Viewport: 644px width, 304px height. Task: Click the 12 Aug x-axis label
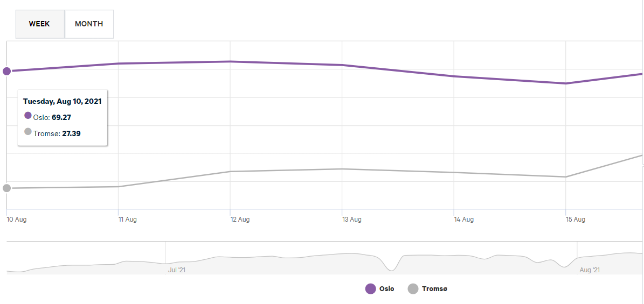pyautogui.click(x=240, y=220)
